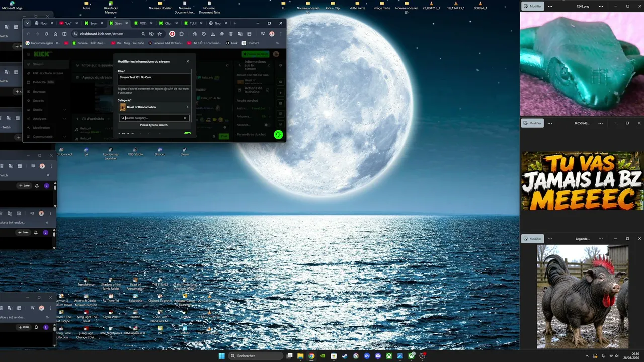Clear the category search field
This screenshot has width=644, height=362.
pos(185,118)
